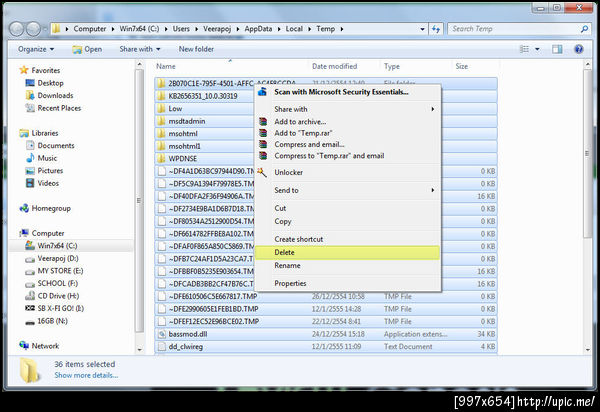Screen dimensions: 600x412
Task: Expand the Share with submenu arrow
Action: pos(433,109)
